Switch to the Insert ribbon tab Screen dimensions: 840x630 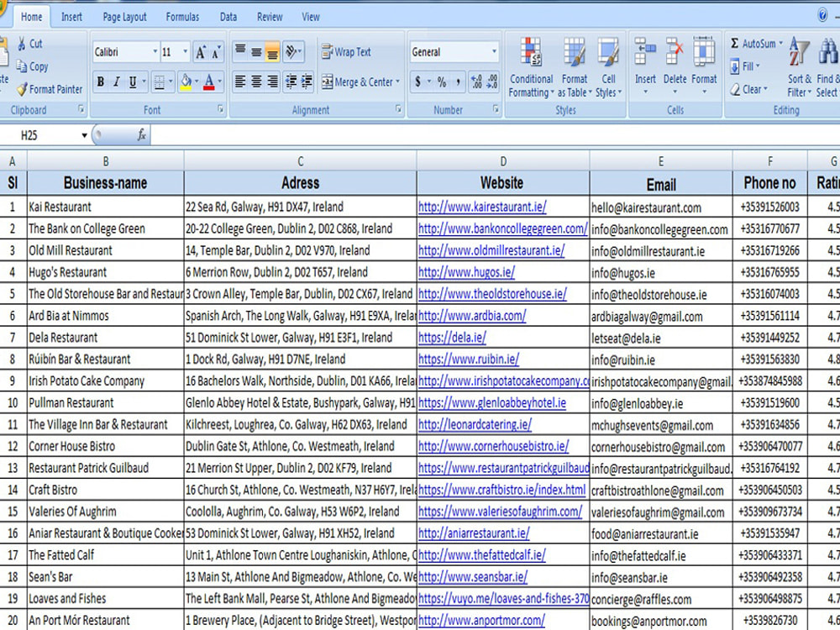pos(71,17)
